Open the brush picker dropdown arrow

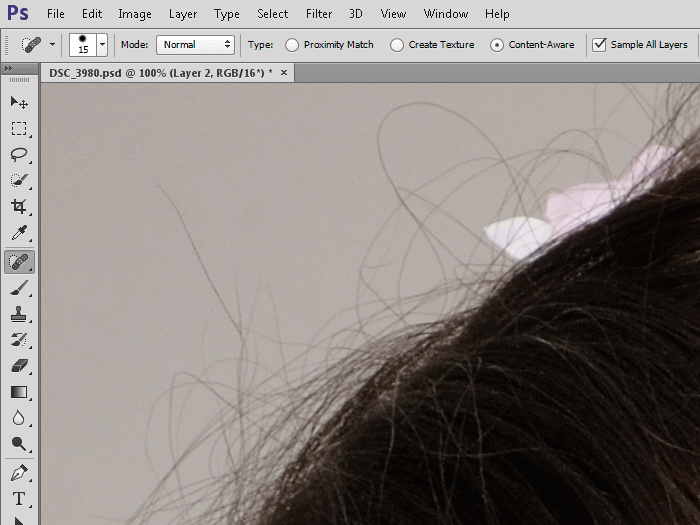pyautogui.click(x=103, y=45)
